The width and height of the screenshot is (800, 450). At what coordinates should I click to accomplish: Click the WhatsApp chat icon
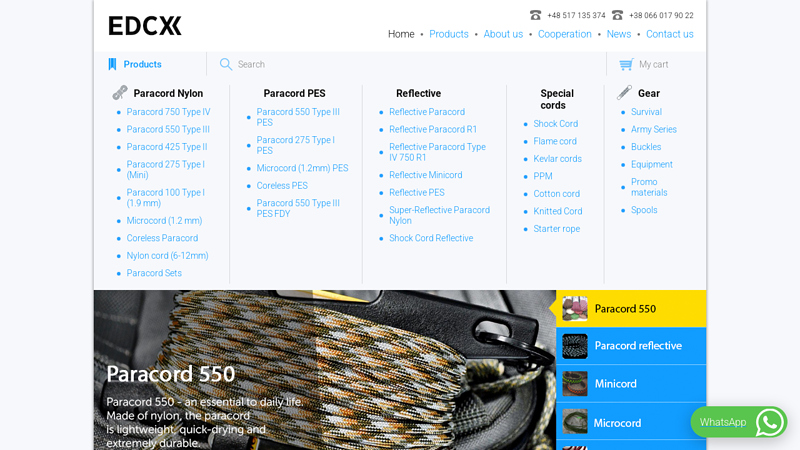pos(770,422)
